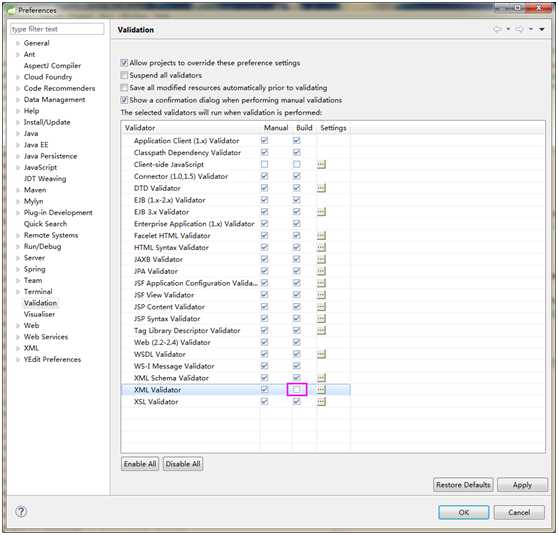Viewport: 558px width, 535px height.
Task: Expand the Java tree node
Action: [x=18, y=134]
